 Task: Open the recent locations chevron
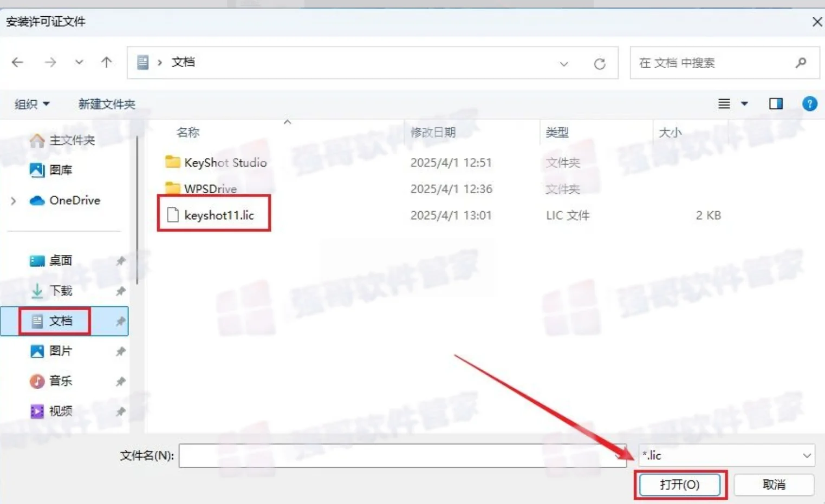(79, 63)
